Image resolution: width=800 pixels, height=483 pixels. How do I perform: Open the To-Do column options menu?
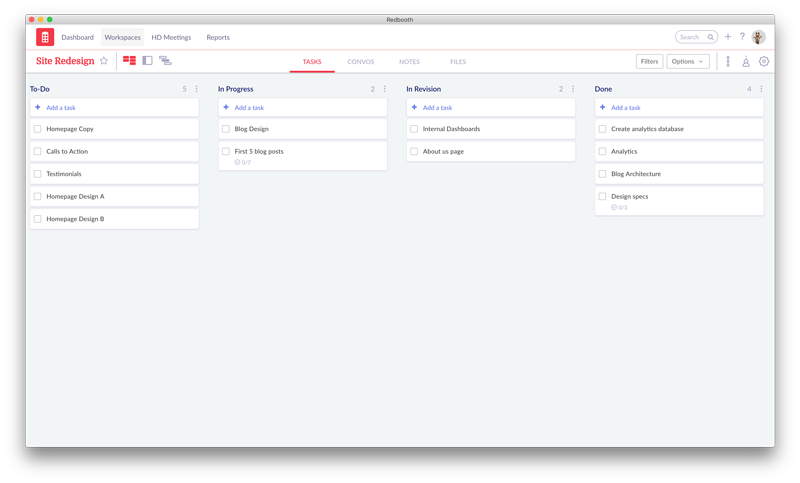[x=196, y=89]
